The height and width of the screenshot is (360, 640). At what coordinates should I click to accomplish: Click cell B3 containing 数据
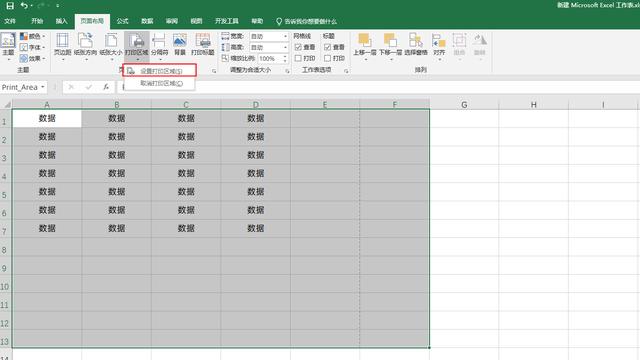point(117,155)
